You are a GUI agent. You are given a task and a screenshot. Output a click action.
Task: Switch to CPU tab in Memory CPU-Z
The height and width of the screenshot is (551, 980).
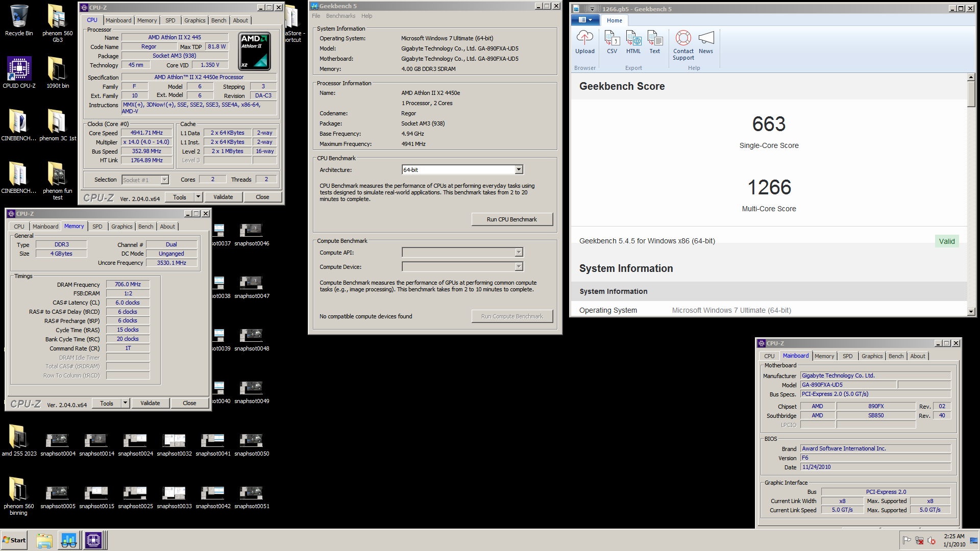pos(19,227)
